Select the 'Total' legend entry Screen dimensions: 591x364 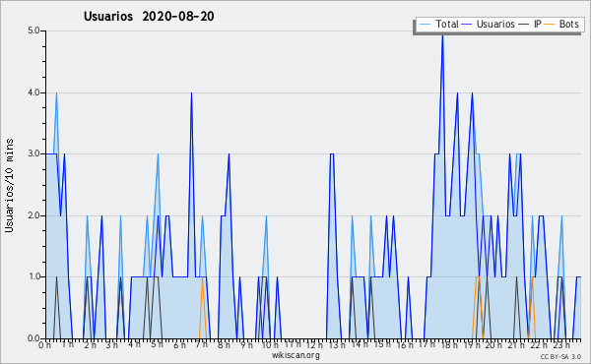point(439,25)
